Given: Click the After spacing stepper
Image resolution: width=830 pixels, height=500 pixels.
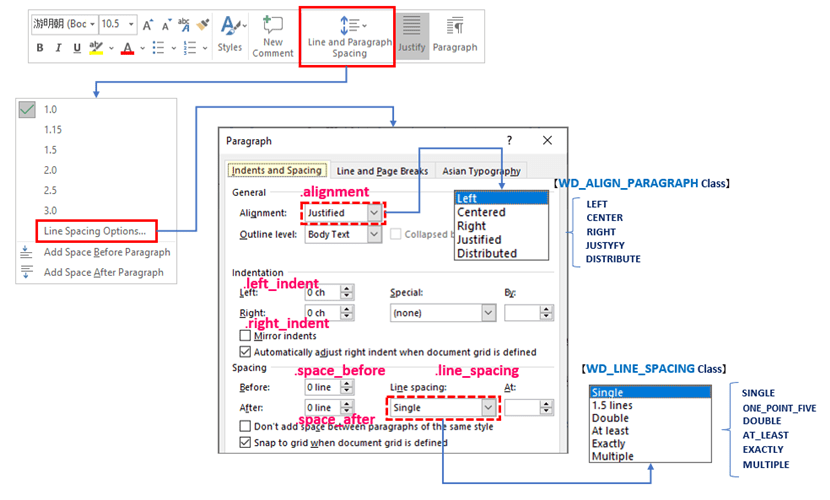Looking at the screenshot, I should [x=346, y=407].
